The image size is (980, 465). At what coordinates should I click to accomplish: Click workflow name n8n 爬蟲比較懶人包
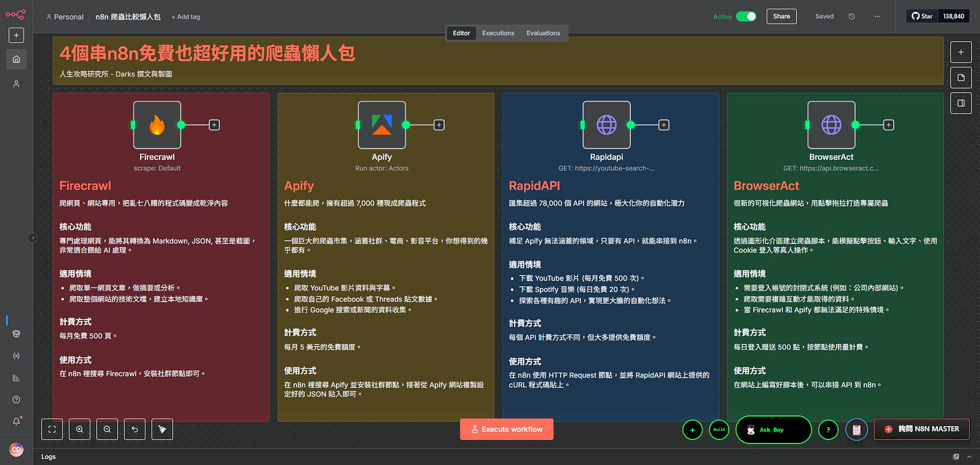[128, 17]
